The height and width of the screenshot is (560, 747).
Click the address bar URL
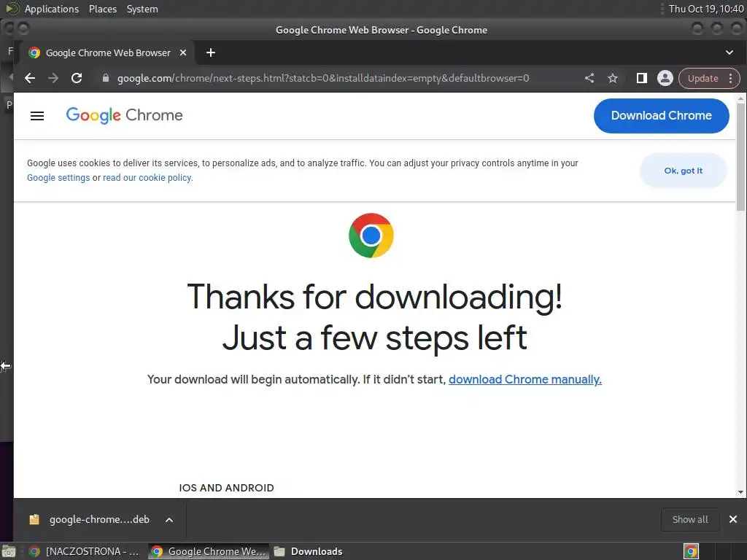tap(323, 78)
